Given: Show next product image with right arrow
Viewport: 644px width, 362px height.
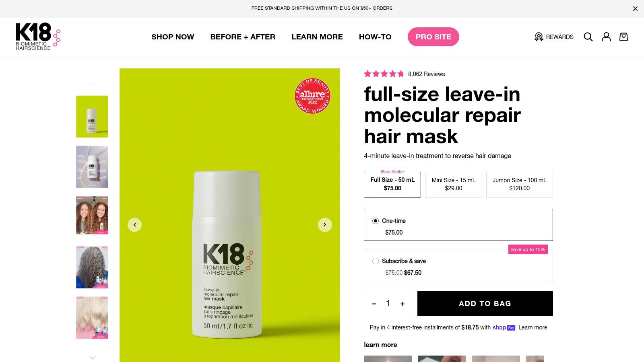Looking at the screenshot, I should [x=325, y=225].
